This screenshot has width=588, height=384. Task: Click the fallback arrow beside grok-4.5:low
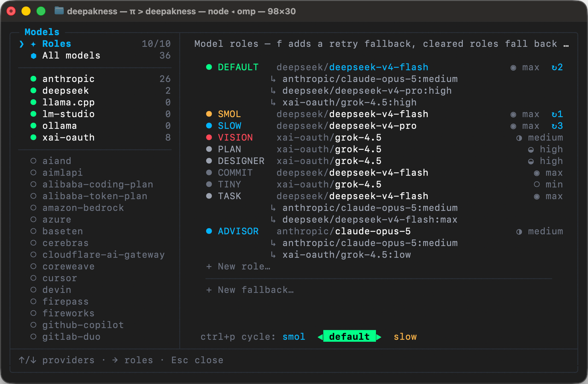click(273, 255)
